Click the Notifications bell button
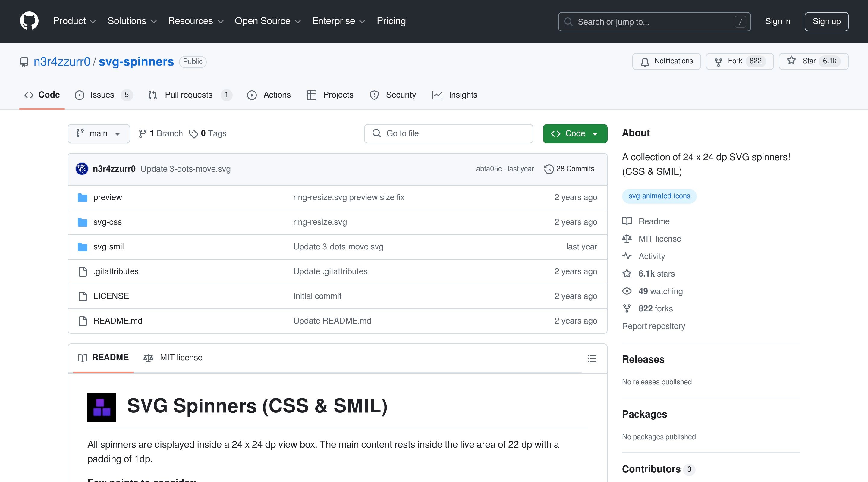Image resolution: width=868 pixels, height=482 pixels. point(666,61)
